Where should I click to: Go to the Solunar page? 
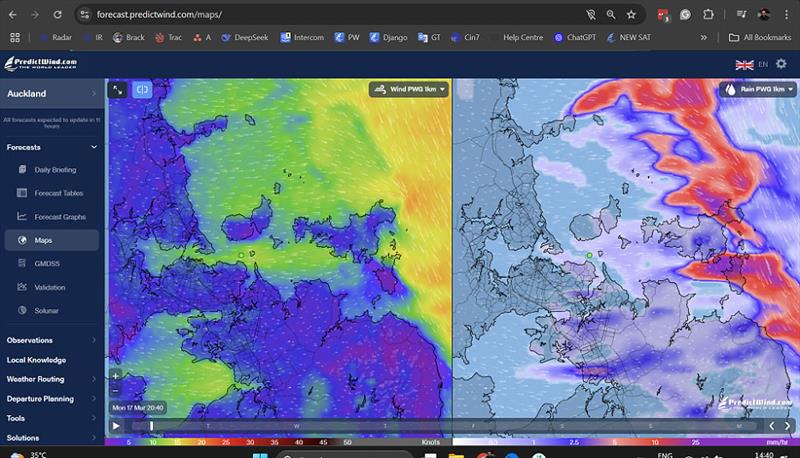point(46,311)
